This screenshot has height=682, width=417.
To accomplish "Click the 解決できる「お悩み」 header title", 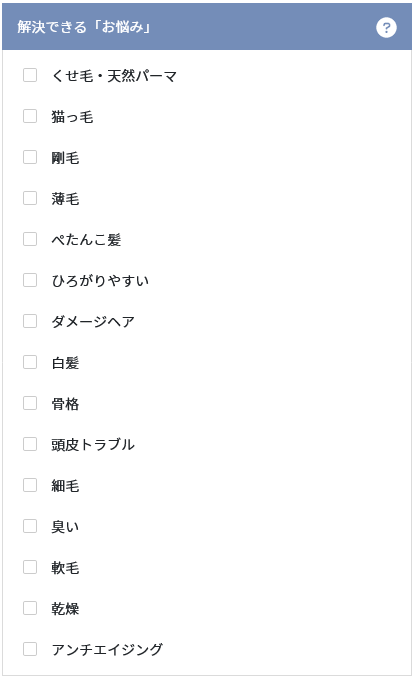I will (84, 27).
